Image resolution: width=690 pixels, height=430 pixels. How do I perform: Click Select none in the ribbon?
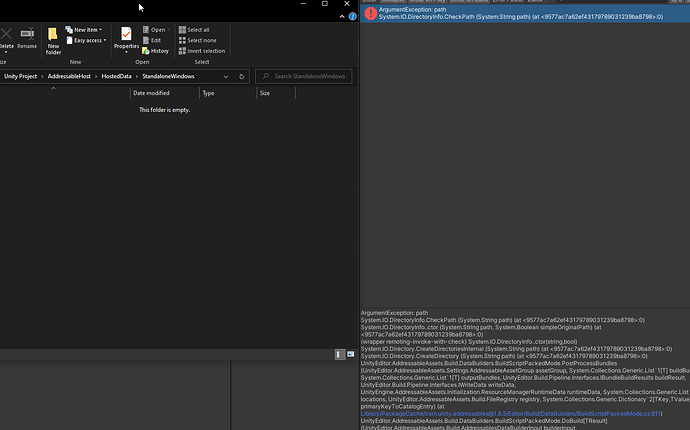(x=198, y=40)
